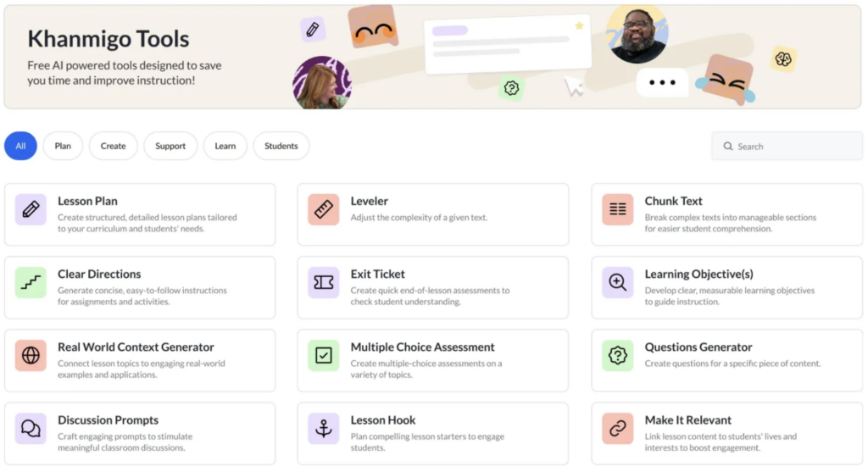Click 'Adjust the complexity of a given text.'
Viewport: 868px width, 472px height.
pyautogui.click(x=419, y=218)
